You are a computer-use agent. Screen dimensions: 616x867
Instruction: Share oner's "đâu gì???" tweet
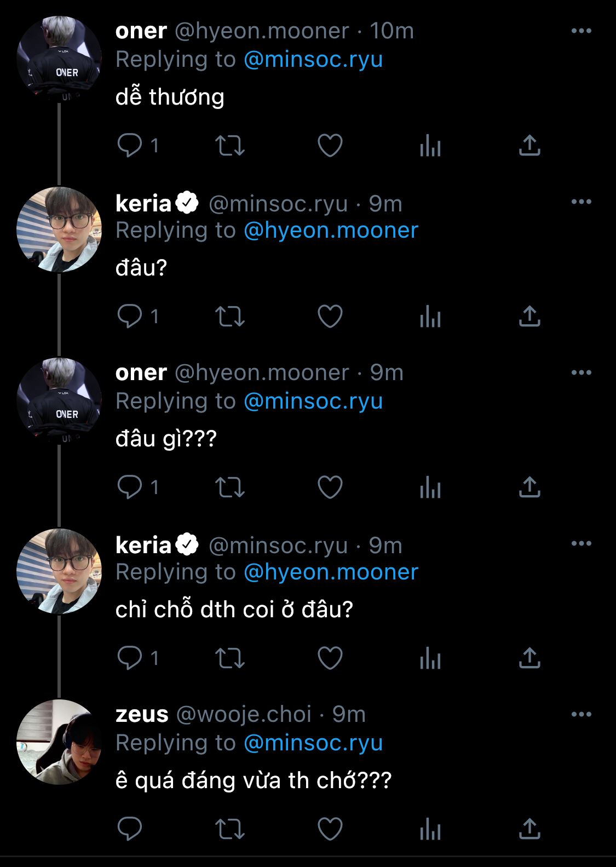(529, 487)
